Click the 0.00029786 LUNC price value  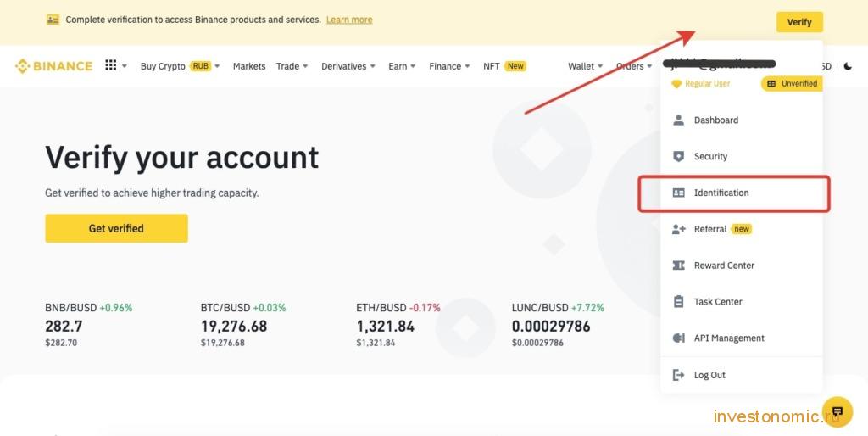[551, 326]
